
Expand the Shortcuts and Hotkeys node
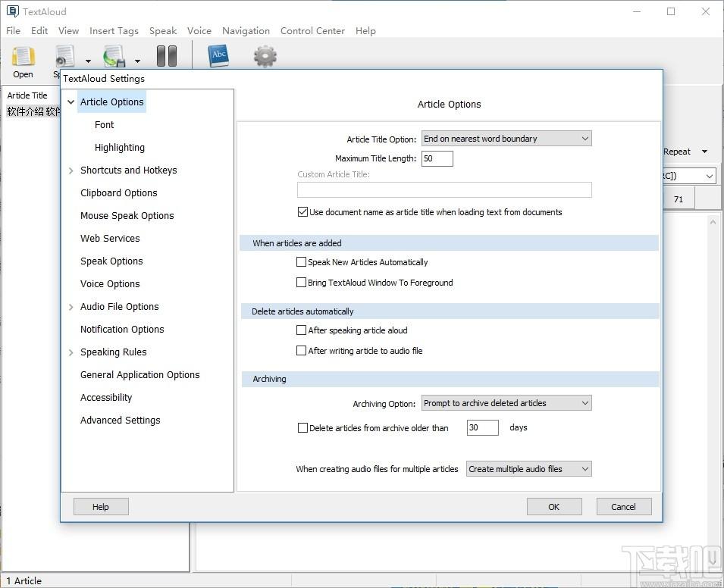pyautogui.click(x=71, y=170)
